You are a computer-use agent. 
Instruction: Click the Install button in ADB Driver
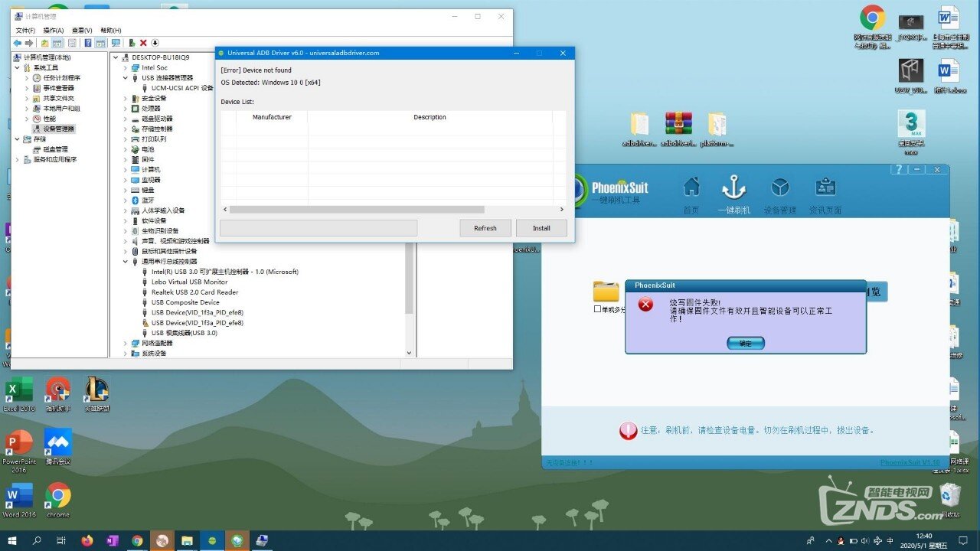pyautogui.click(x=541, y=228)
